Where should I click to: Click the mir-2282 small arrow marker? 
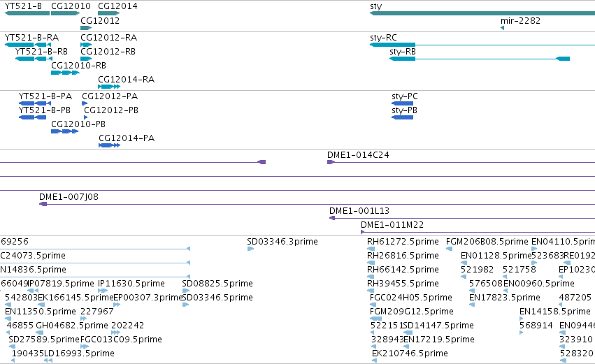pos(503,28)
